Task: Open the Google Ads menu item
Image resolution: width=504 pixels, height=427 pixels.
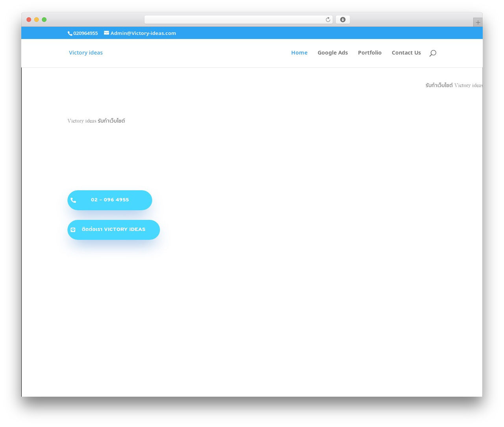Action: (x=333, y=52)
